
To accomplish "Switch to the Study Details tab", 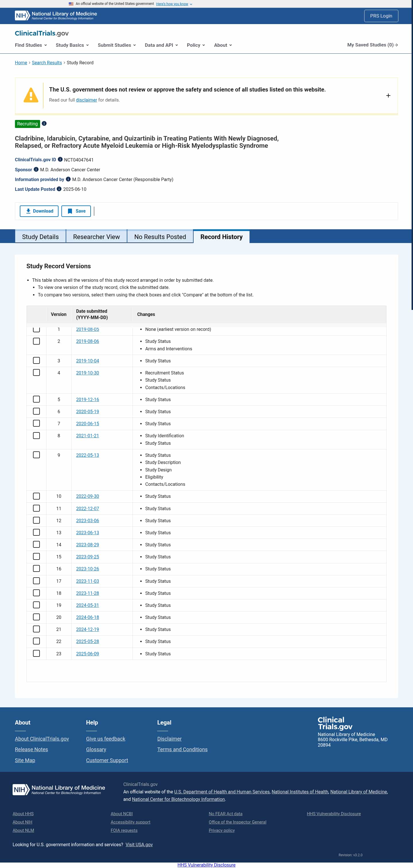I will (x=40, y=237).
